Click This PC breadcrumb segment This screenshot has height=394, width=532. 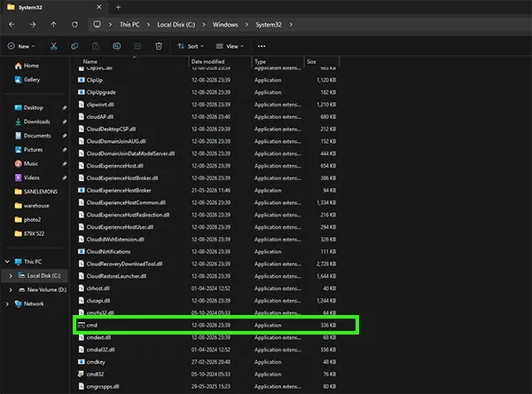coord(129,25)
